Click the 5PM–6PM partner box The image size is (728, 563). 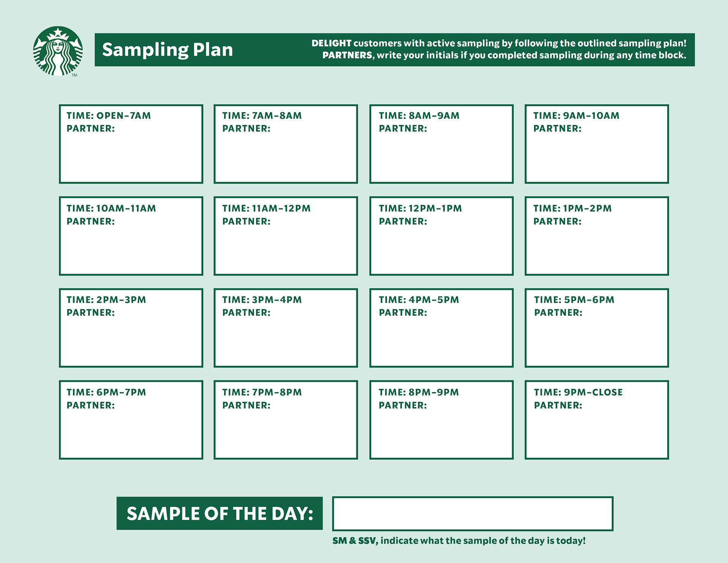(x=596, y=328)
